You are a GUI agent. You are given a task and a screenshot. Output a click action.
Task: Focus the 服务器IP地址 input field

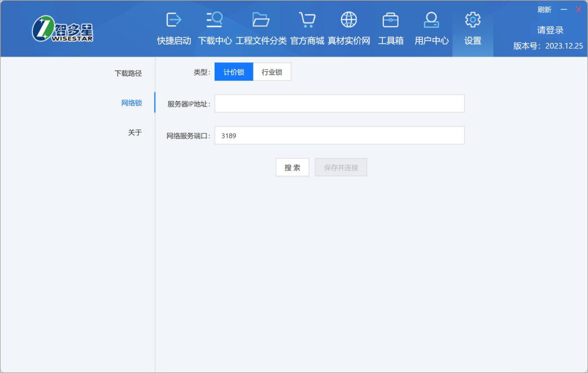coord(339,104)
